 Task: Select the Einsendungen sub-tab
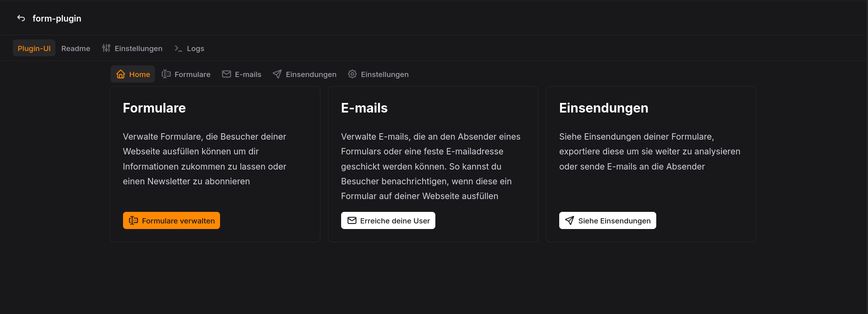point(311,74)
